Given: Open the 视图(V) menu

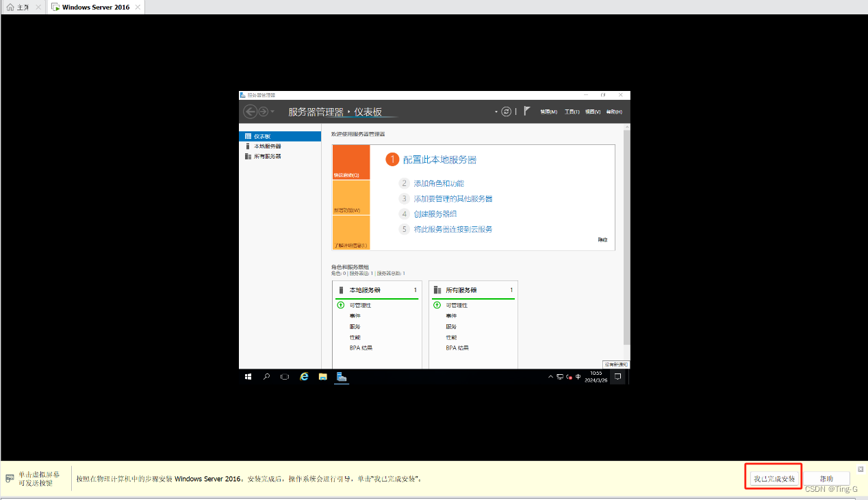Looking at the screenshot, I should (593, 111).
